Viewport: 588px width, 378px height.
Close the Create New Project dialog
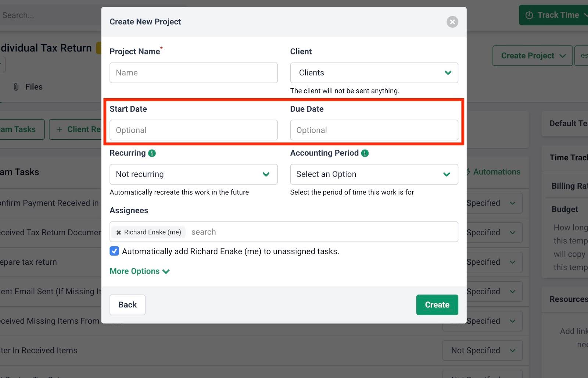452,22
